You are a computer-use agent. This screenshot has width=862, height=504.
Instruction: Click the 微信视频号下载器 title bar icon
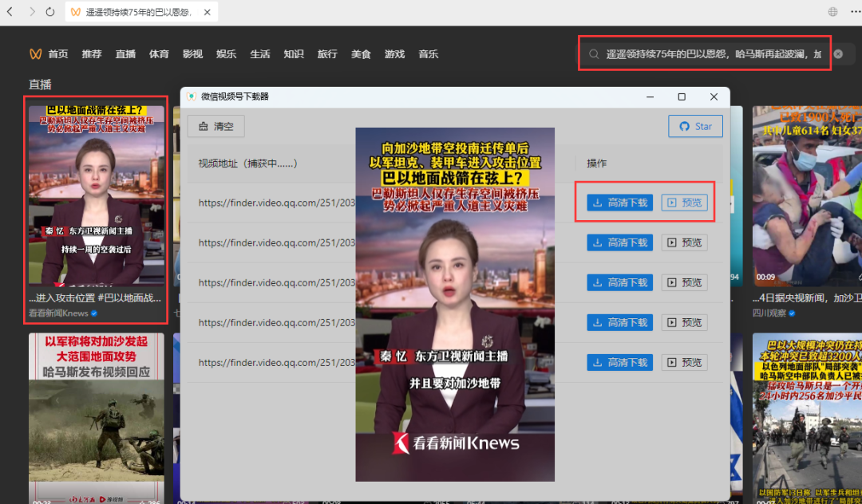click(x=192, y=96)
